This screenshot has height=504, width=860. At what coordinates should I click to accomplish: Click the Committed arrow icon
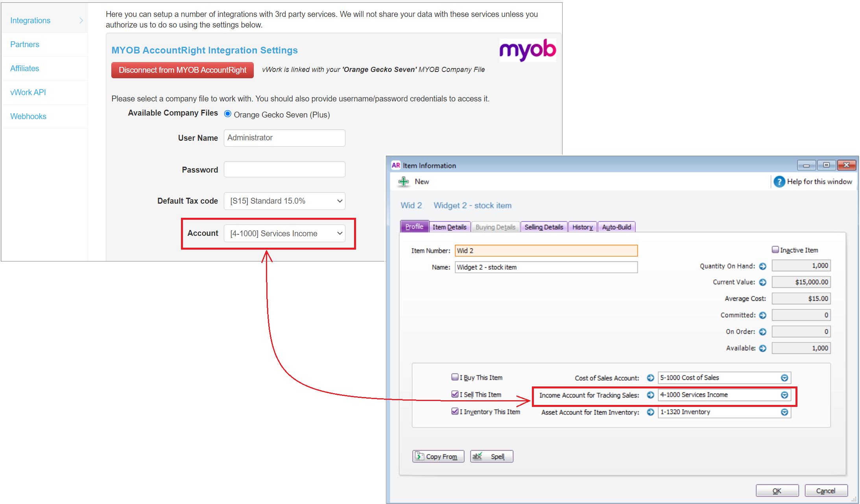tap(762, 315)
